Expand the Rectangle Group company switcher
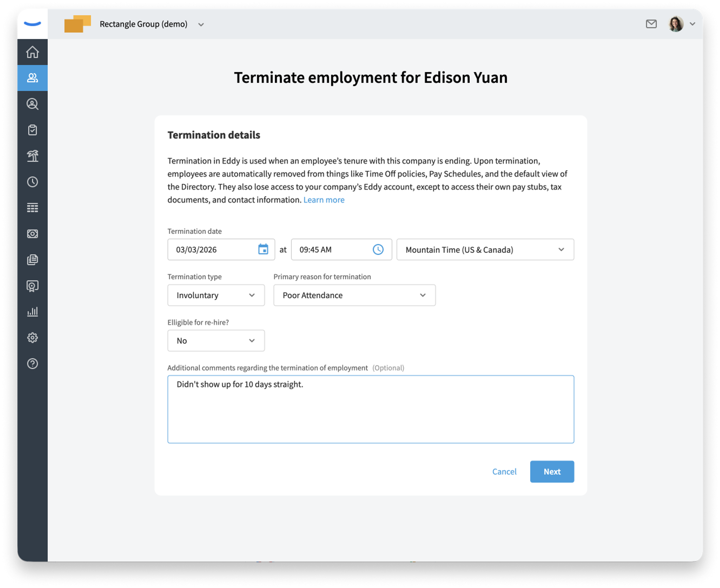 coord(201,24)
